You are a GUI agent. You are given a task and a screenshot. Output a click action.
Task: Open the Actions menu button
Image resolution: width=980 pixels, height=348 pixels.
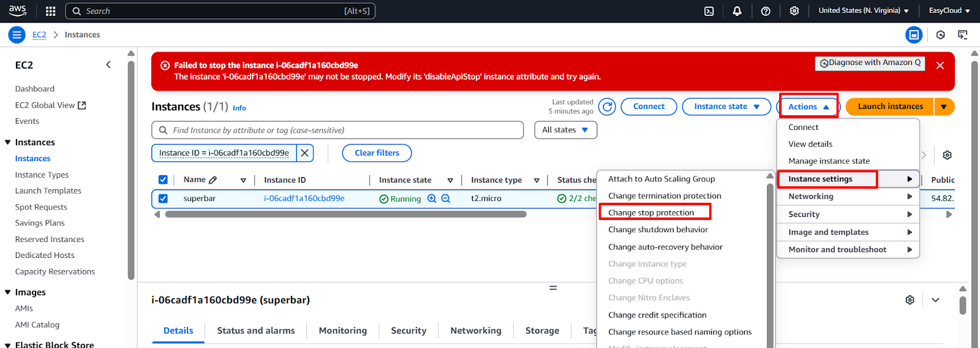pyautogui.click(x=809, y=107)
